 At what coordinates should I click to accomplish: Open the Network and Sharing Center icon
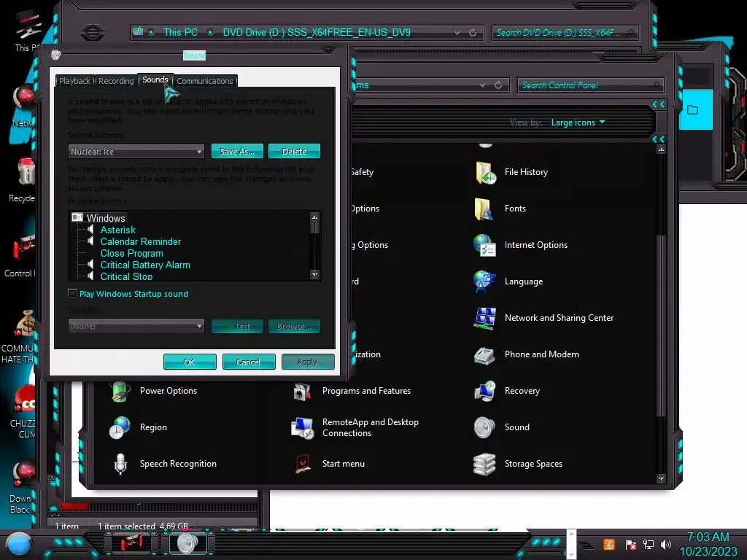pyautogui.click(x=484, y=318)
